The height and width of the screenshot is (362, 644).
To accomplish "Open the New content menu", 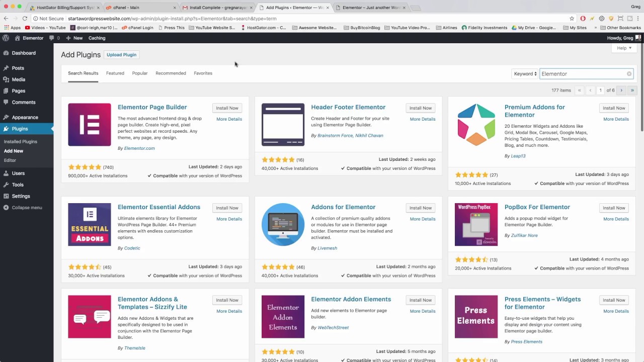I will [74, 38].
